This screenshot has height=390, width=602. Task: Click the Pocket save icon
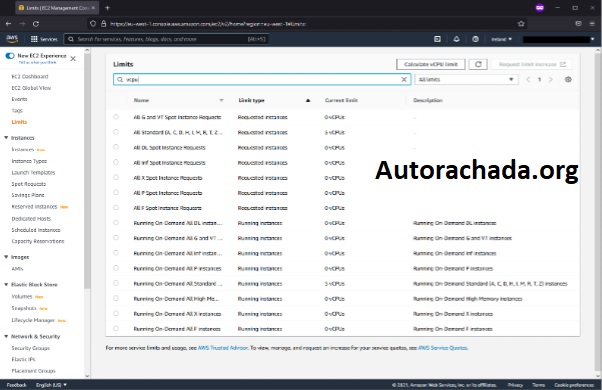point(578,24)
